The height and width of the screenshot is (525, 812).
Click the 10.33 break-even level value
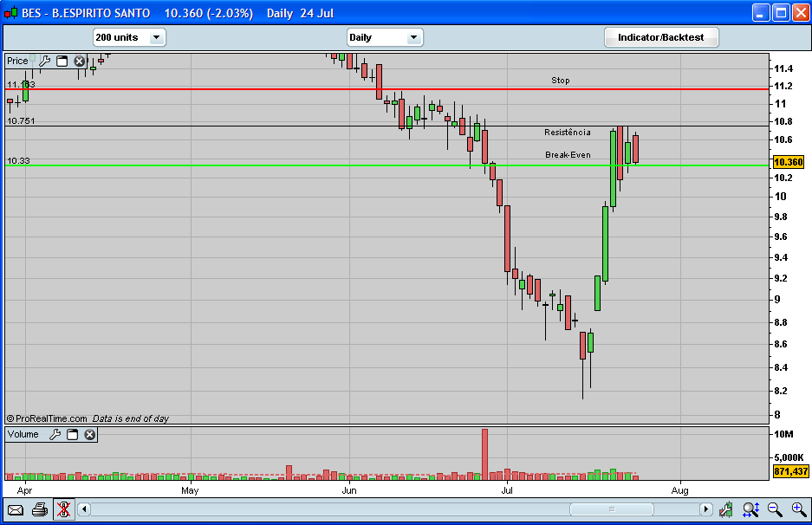click(x=18, y=161)
